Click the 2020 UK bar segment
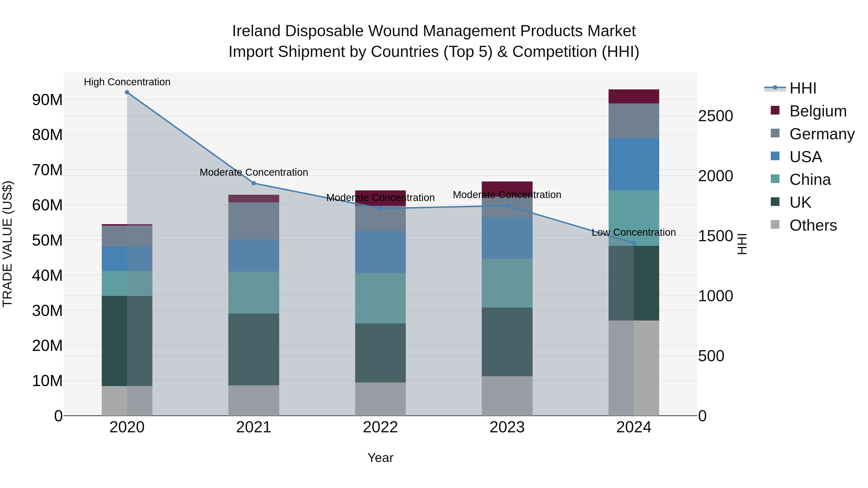Screen dimensions: 868x488 127,341
